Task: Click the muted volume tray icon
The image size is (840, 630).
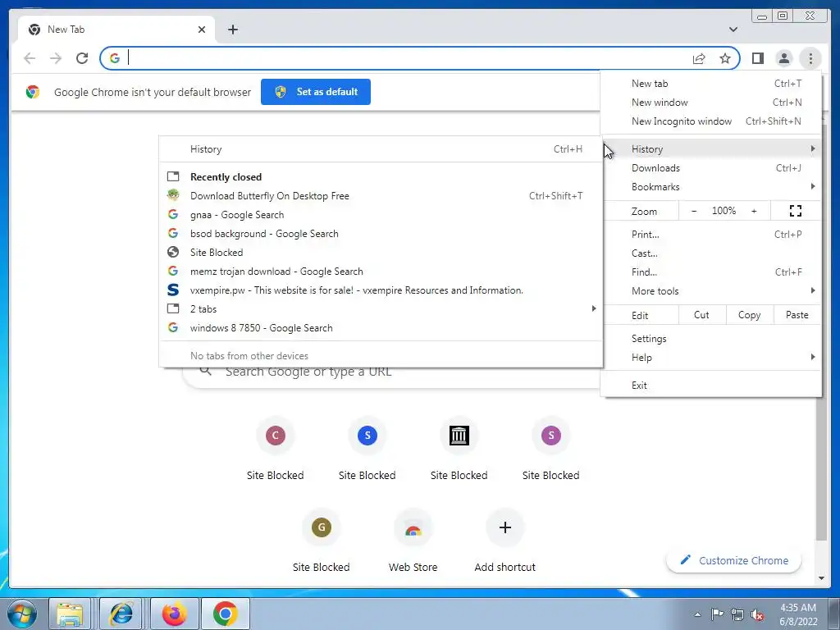Action: click(x=757, y=615)
